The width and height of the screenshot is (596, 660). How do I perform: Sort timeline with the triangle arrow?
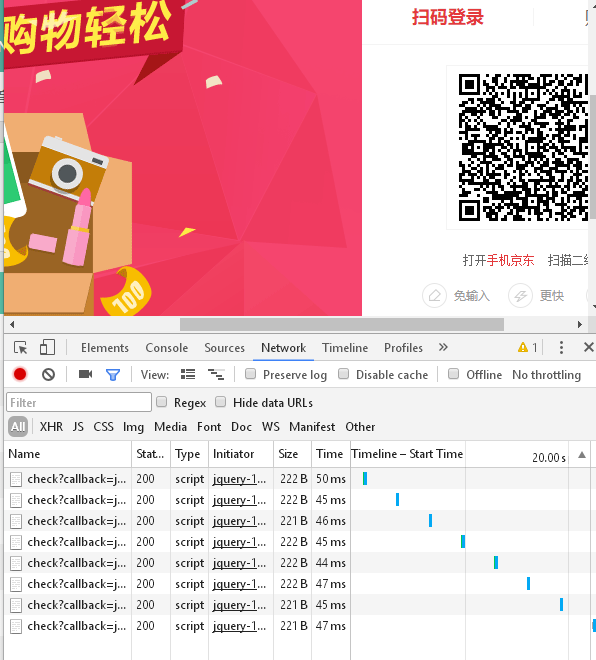pyautogui.click(x=582, y=455)
